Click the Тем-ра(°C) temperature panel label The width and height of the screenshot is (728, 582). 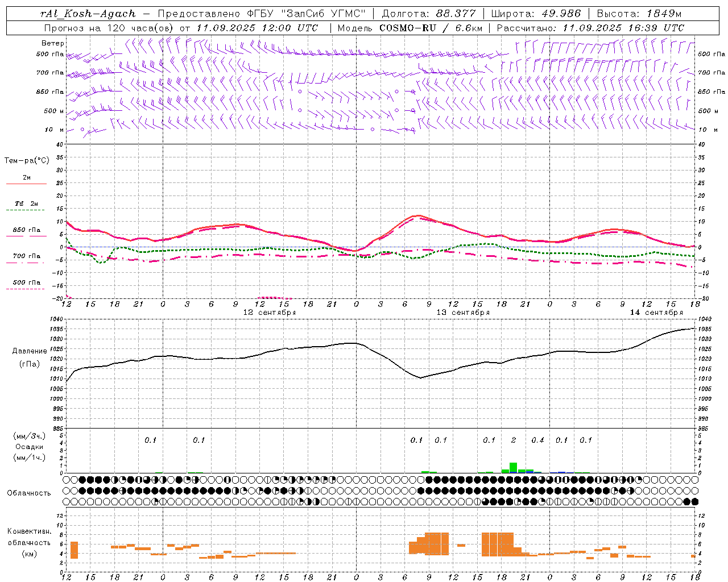click(27, 160)
